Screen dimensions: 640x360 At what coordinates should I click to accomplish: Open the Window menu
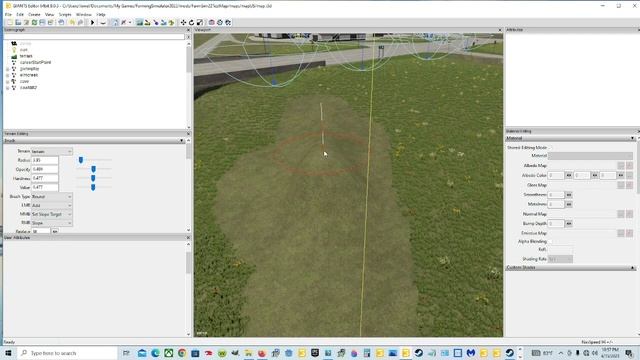click(84, 14)
